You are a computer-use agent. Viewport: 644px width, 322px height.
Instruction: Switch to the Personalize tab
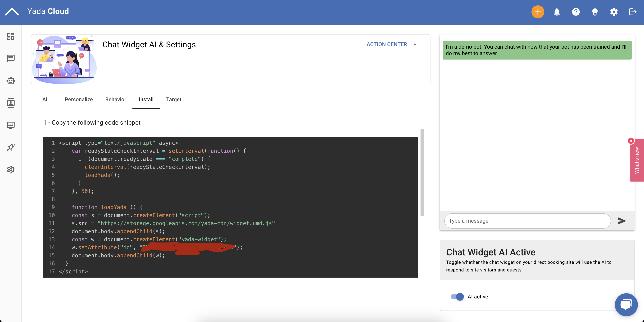(79, 99)
